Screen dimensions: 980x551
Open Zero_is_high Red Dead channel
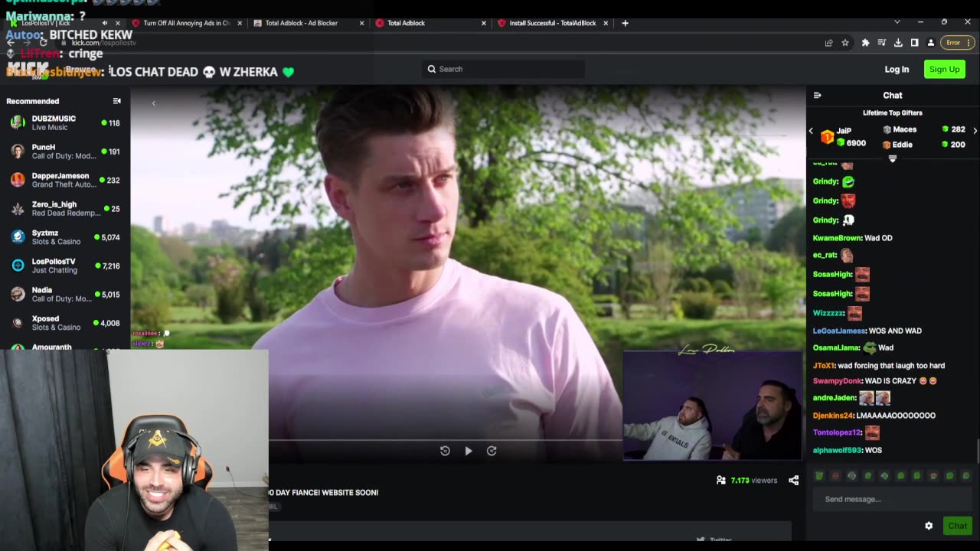[x=65, y=208]
